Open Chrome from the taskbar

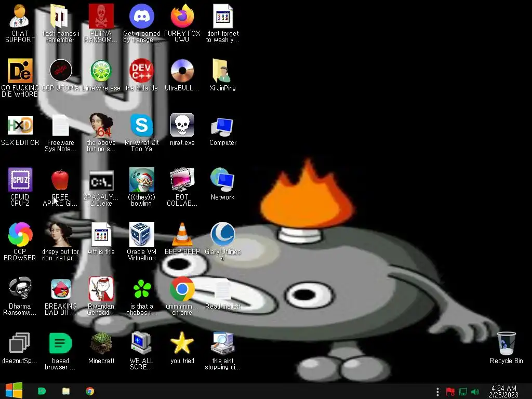(89, 391)
